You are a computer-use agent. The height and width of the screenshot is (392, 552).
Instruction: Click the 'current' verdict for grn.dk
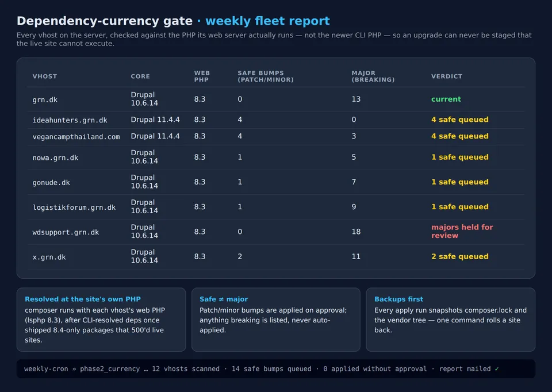446,99
